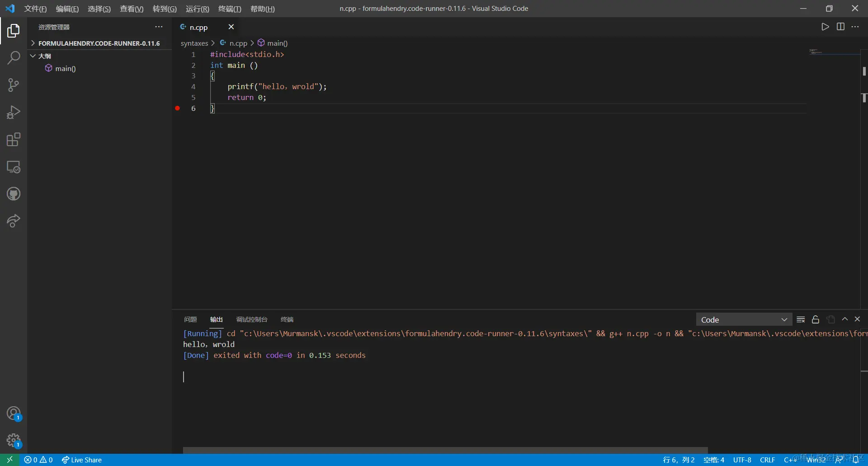Open the Run and Debug view
868x466 pixels.
14,112
